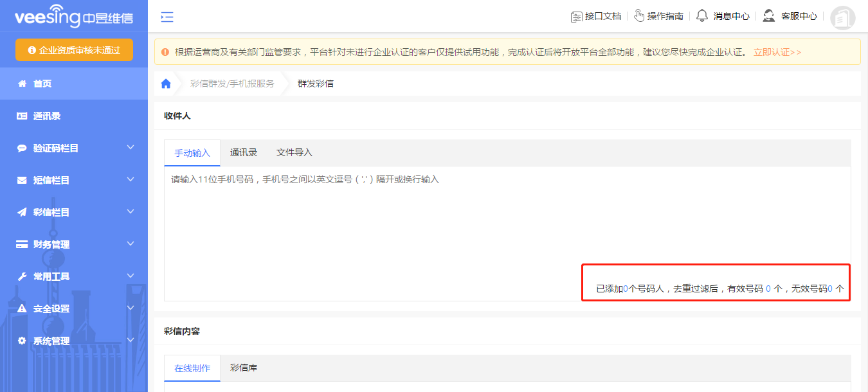Select the 在线制作 tab

coord(192,368)
